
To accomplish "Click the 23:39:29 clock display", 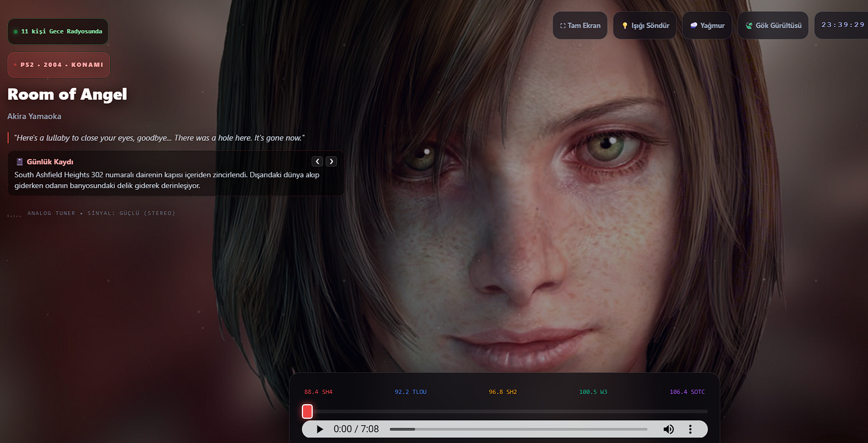I will point(842,25).
